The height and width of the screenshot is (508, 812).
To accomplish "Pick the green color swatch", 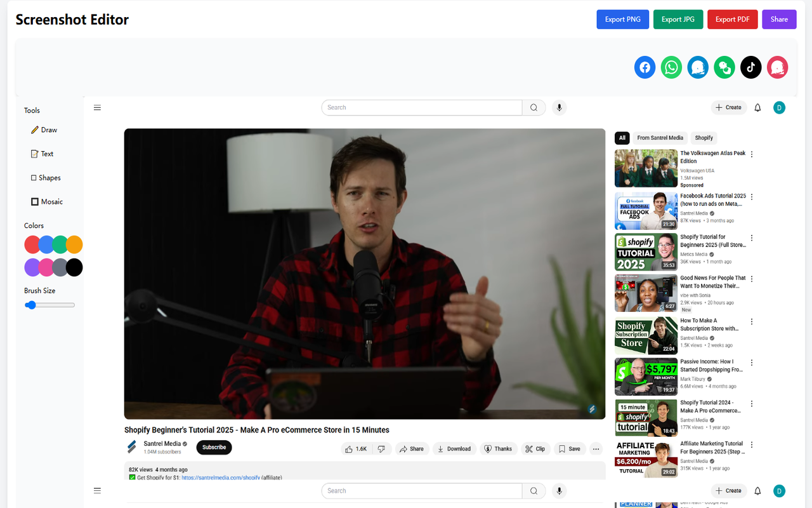I will 60,244.
